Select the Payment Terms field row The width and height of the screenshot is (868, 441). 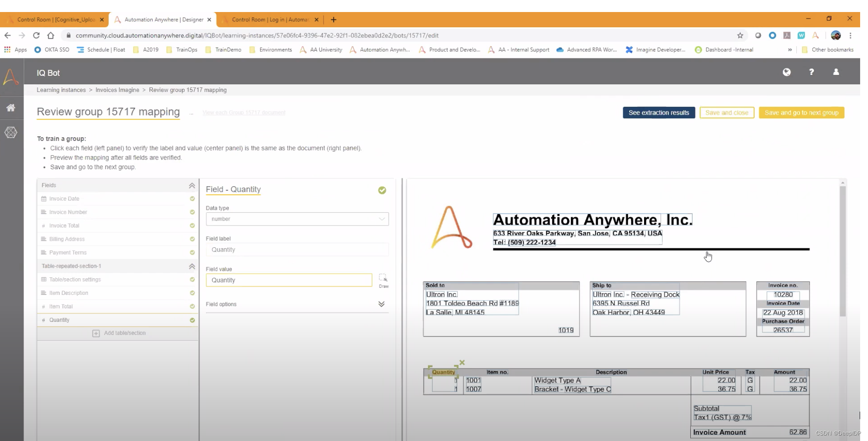click(x=118, y=252)
